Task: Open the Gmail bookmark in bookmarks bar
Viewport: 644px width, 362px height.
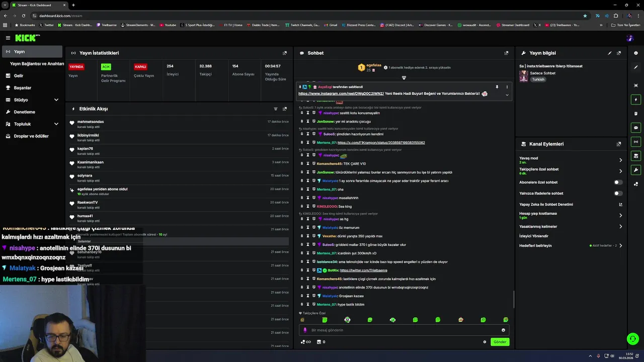Action: point(330,25)
